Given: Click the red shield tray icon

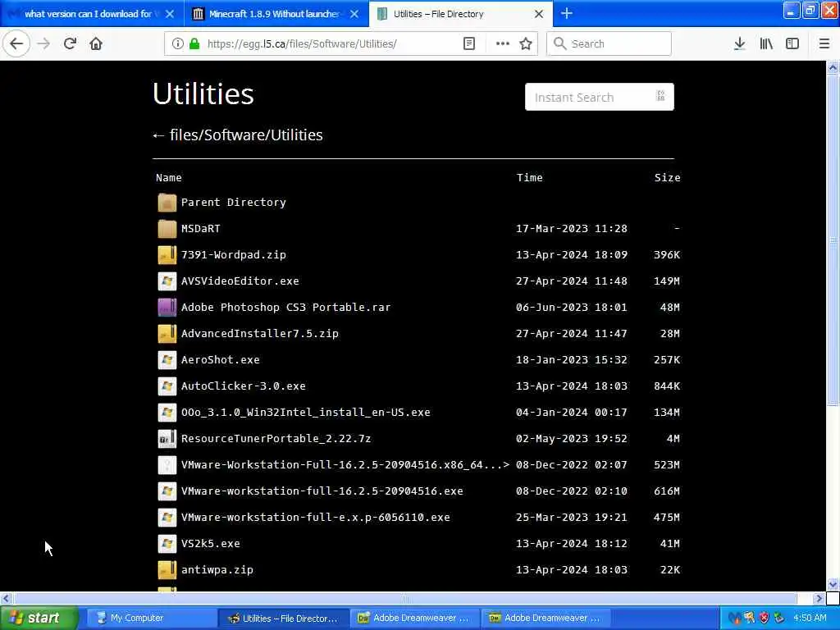Looking at the screenshot, I should (764, 618).
